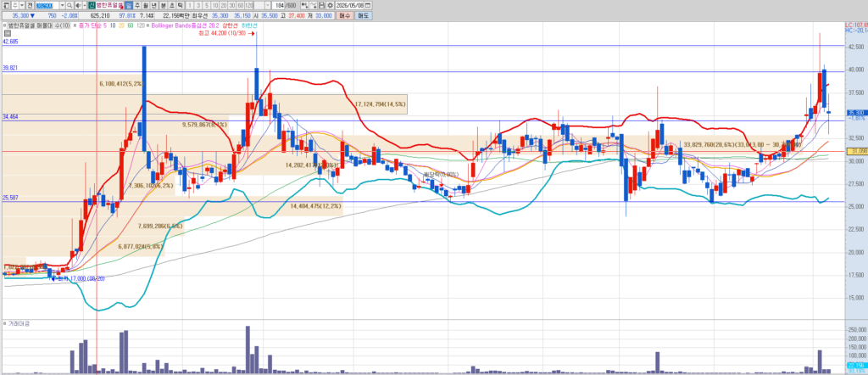Select the 틱 tick chart tab

(x=181, y=6)
